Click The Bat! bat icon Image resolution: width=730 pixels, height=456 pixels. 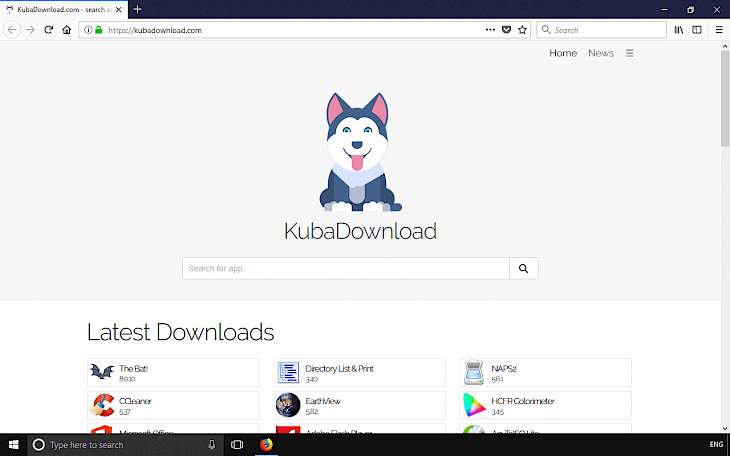click(102, 372)
